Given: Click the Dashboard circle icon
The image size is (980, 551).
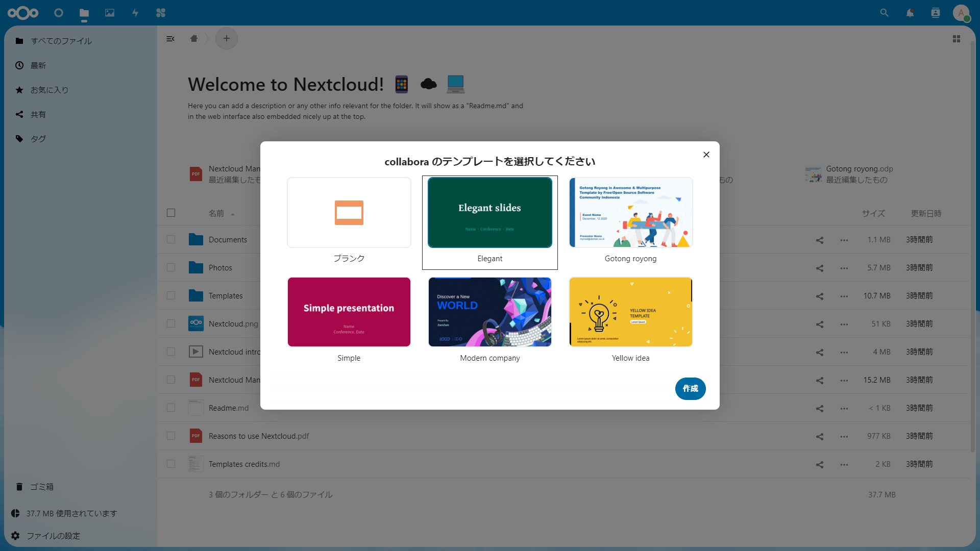Looking at the screenshot, I should tap(59, 13).
